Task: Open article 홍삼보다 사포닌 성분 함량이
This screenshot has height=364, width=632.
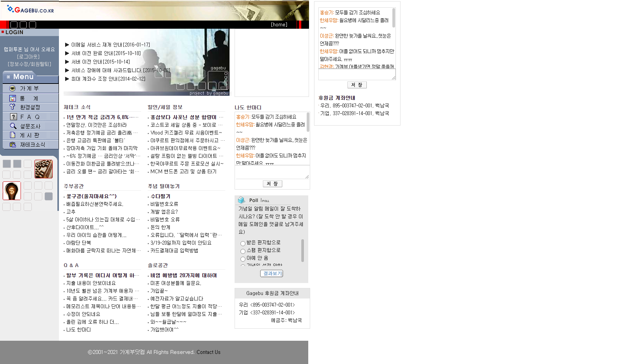Action: coord(187,117)
